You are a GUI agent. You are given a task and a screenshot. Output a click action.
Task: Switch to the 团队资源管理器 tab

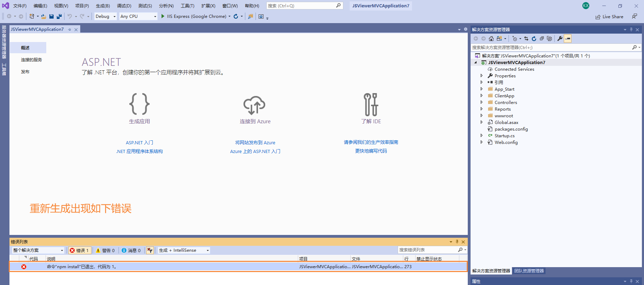click(x=529, y=271)
